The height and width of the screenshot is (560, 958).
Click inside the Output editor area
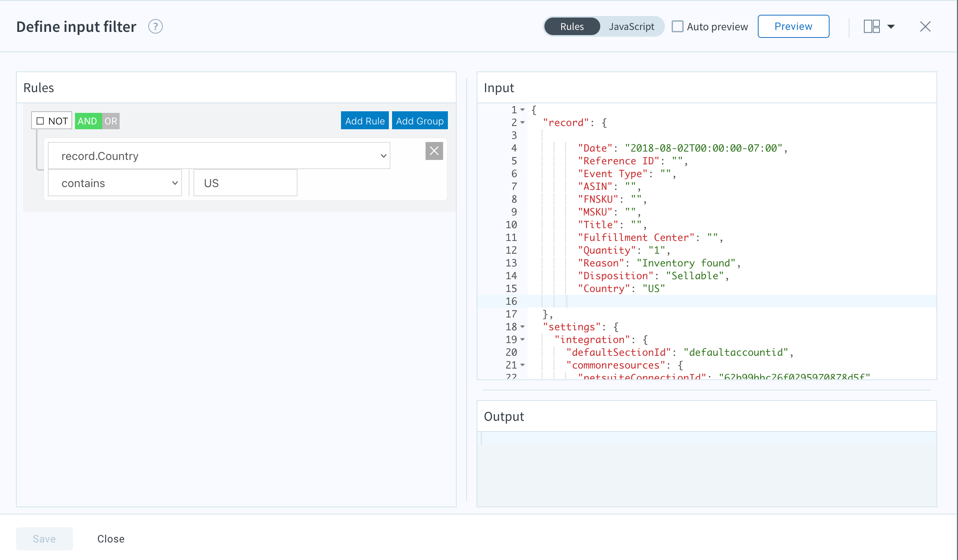[x=706, y=469]
